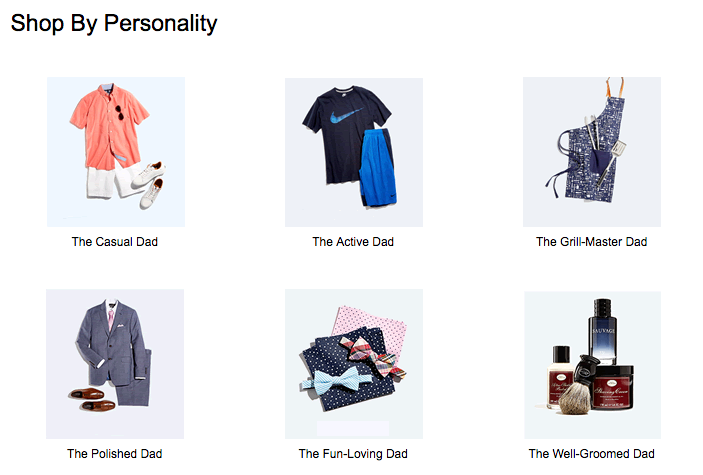The image size is (703, 475).
Task: Click the coral short-sleeve shirt
Action: (109, 126)
